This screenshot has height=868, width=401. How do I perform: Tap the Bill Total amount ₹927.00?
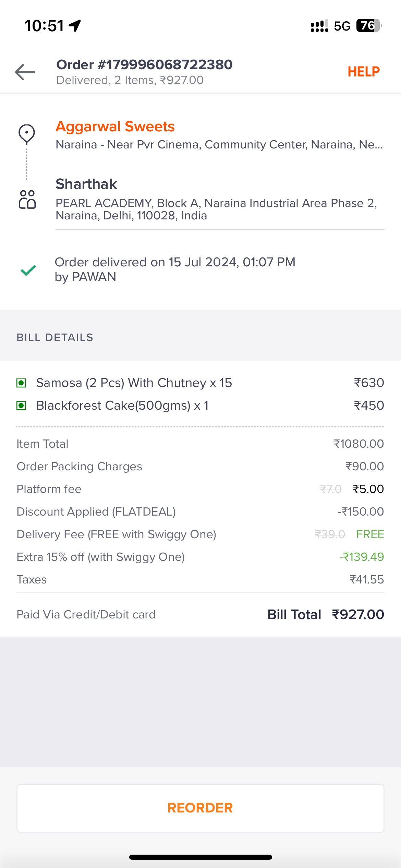tap(358, 614)
